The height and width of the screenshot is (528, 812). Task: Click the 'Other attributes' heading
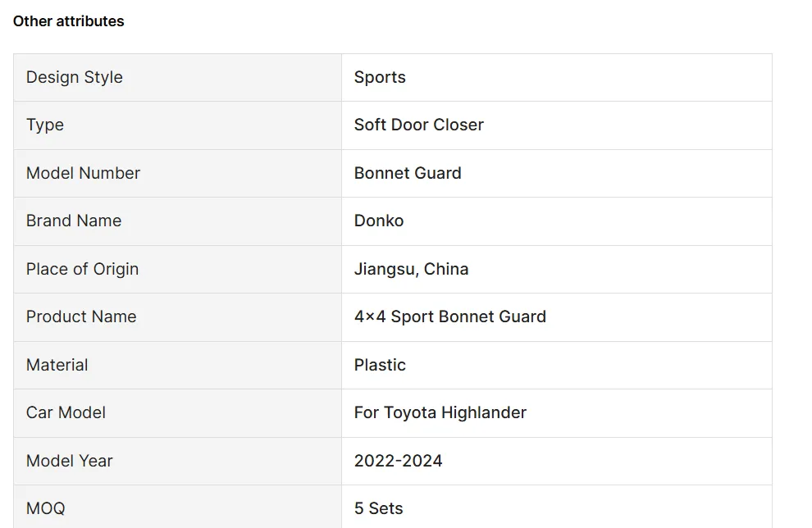(68, 21)
